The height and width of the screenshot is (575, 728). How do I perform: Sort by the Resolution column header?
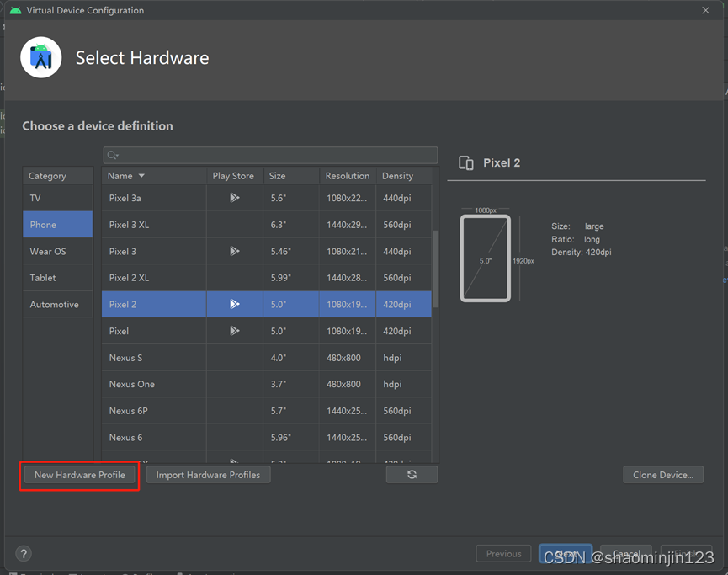pos(348,176)
